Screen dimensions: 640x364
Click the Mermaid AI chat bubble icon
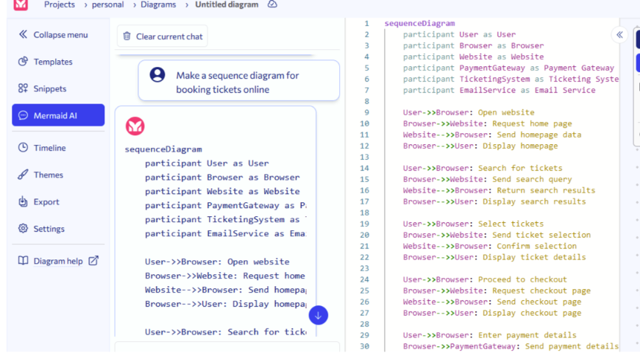pyautogui.click(x=23, y=115)
